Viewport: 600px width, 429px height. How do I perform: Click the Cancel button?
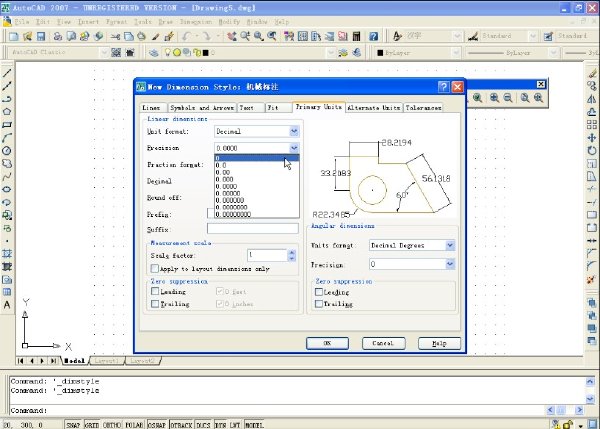(383, 343)
